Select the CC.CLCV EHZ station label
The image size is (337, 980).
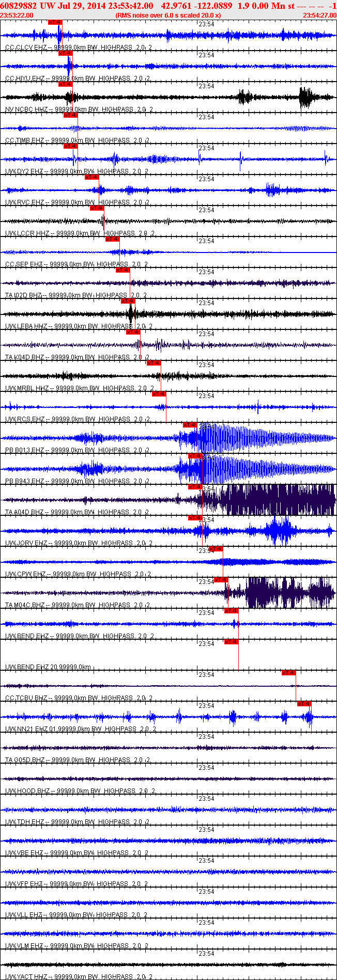pos(79,48)
